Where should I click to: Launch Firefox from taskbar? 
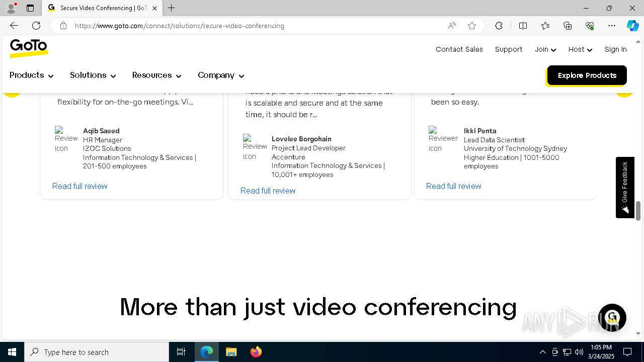[x=256, y=352]
